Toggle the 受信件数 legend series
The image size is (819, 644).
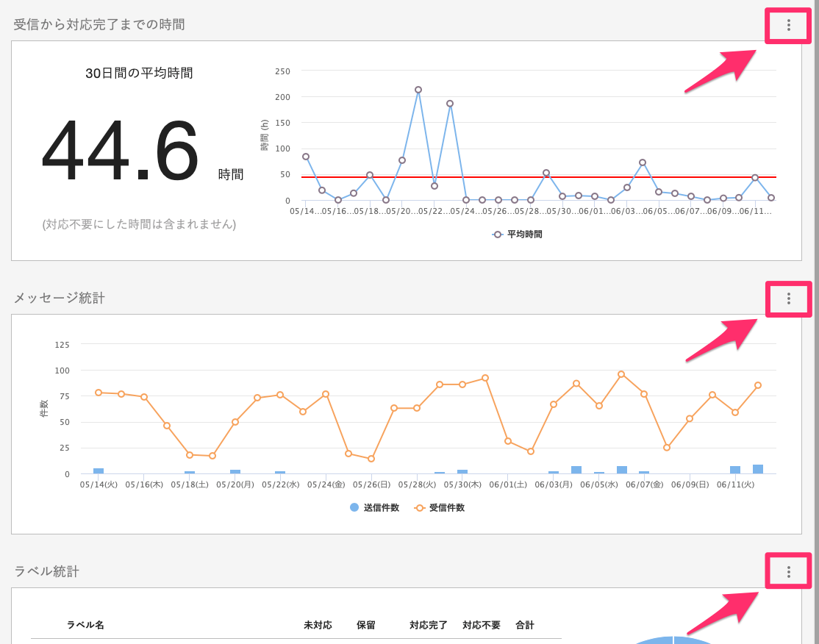click(x=440, y=507)
